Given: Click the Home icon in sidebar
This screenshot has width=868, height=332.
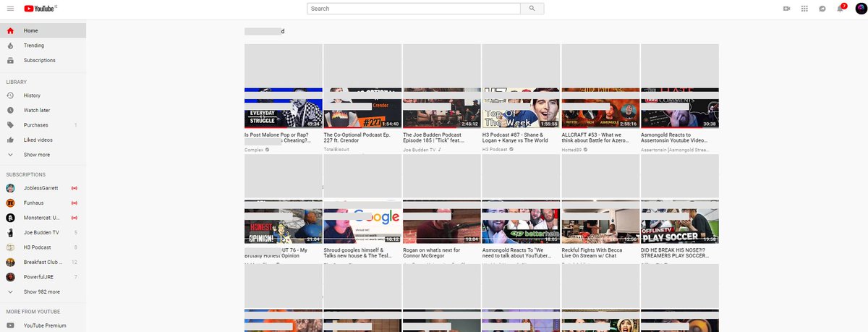Looking at the screenshot, I should point(10,31).
